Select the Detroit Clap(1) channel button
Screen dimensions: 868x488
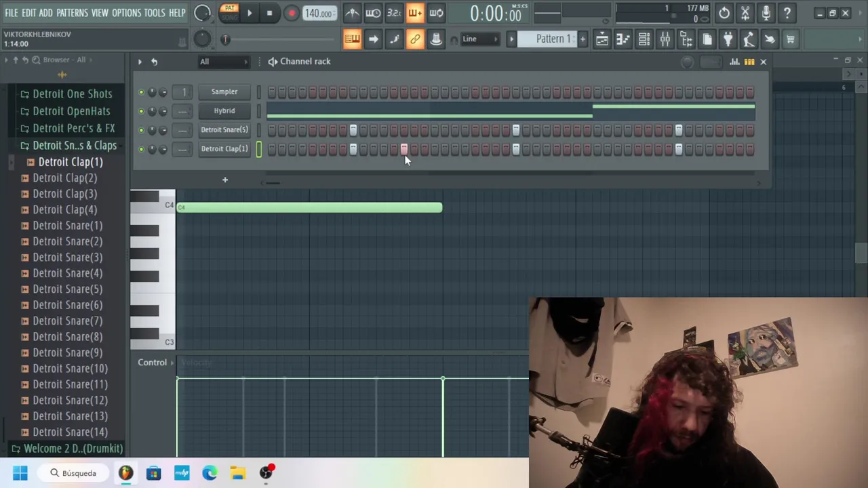[224, 149]
